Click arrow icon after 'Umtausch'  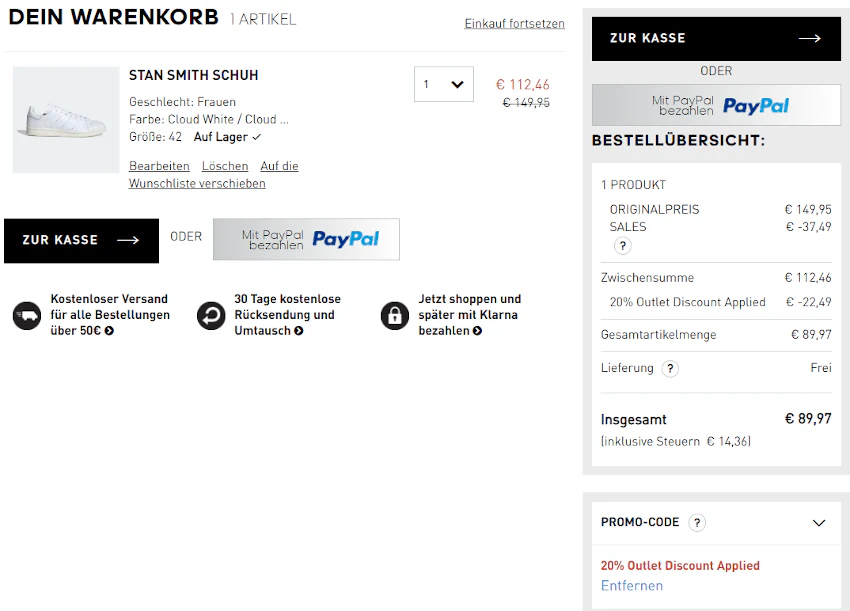[x=299, y=331]
